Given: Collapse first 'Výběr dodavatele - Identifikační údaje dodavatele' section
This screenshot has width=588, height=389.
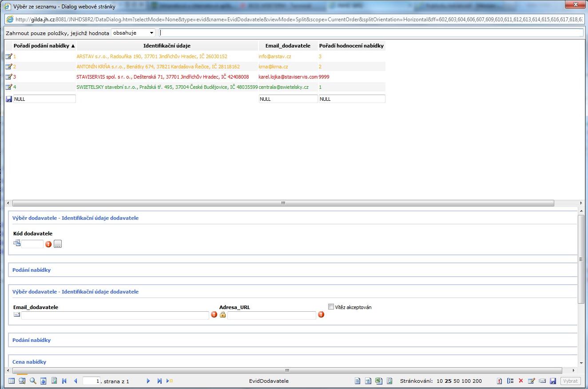Looking at the screenshot, I should tap(75, 218).
